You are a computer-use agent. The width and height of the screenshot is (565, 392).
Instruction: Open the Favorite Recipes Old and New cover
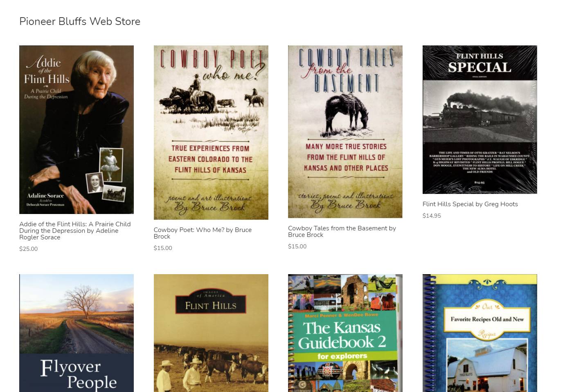pyautogui.click(x=480, y=333)
